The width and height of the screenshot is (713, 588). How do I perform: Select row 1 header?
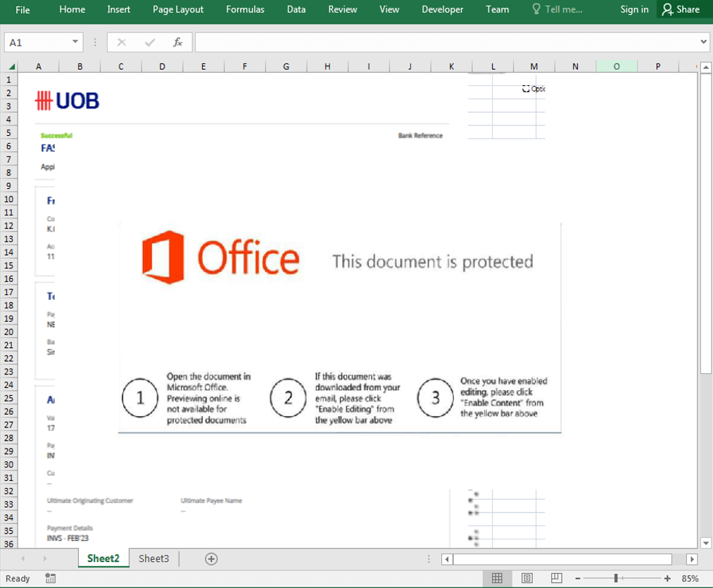coord(8,80)
